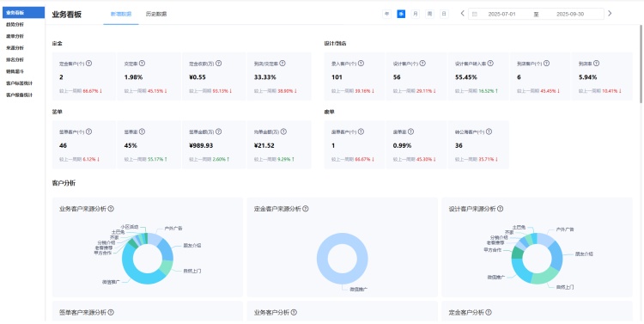Viewport: 644px width, 324px height.
Task: Open help icon on the 0.99% card
Action: [410, 132]
